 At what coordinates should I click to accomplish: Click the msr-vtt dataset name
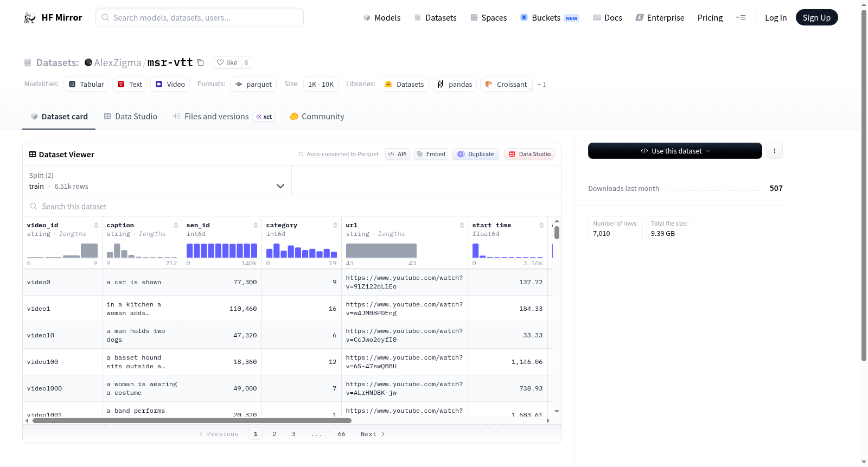tap(170, 62)
